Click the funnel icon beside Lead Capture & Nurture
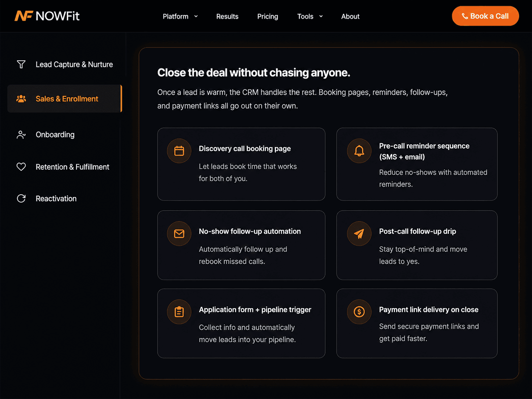This screenshot has width=532, height=399. tap(21, 64)
